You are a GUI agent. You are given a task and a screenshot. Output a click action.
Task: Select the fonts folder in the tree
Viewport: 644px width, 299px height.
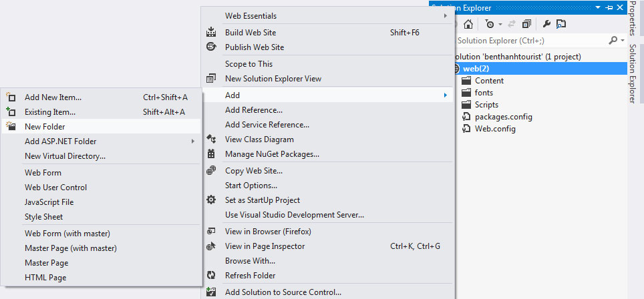(484, 93)
